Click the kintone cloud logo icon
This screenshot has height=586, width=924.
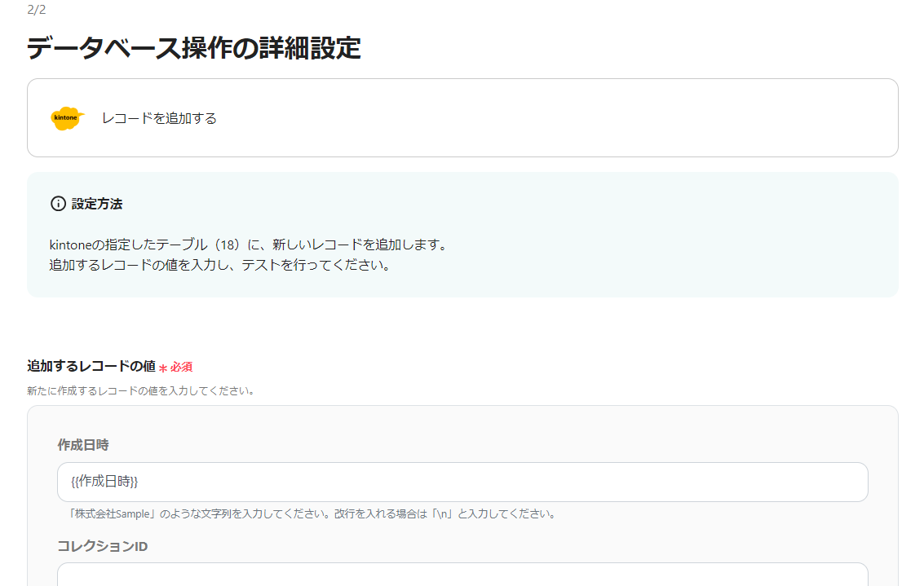(67, 118)
